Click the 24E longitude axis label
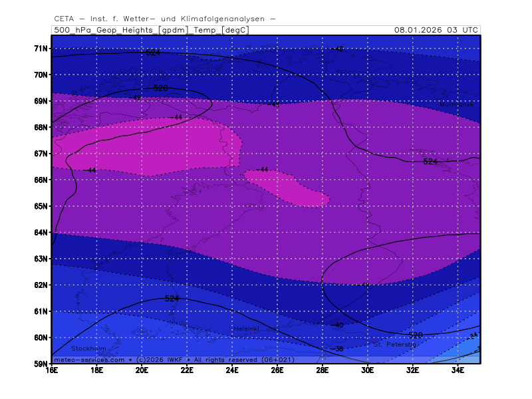Image resolution: width=532 pixels, height=399 pixels. (232, 369)
